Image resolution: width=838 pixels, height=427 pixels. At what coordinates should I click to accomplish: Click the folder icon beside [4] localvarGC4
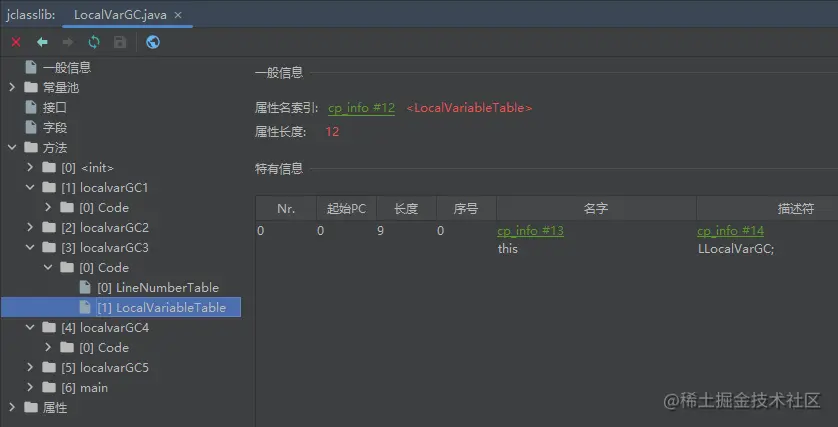49,328
